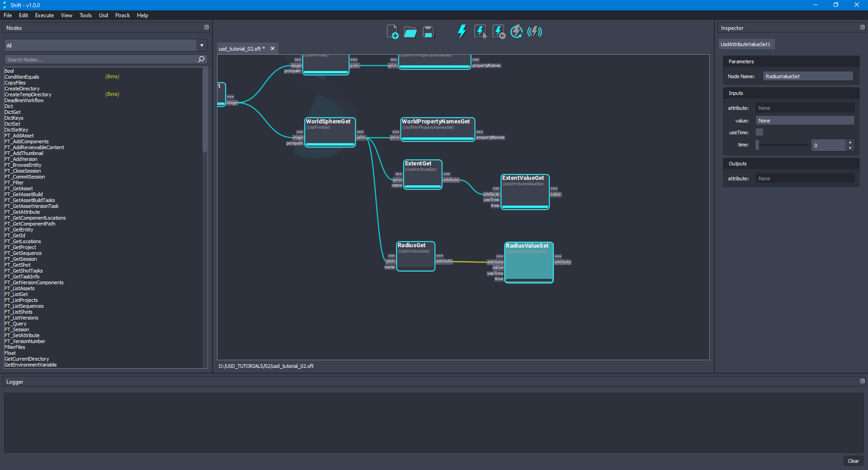Enable live execution mode
Viewport: 868px width, 470px height.
point(534,31)
